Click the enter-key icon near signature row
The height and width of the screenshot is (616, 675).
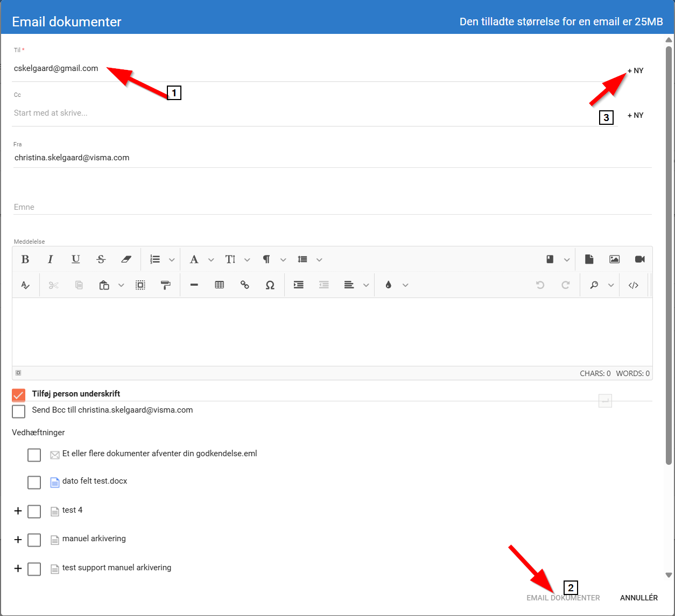(x=606, y=401)
